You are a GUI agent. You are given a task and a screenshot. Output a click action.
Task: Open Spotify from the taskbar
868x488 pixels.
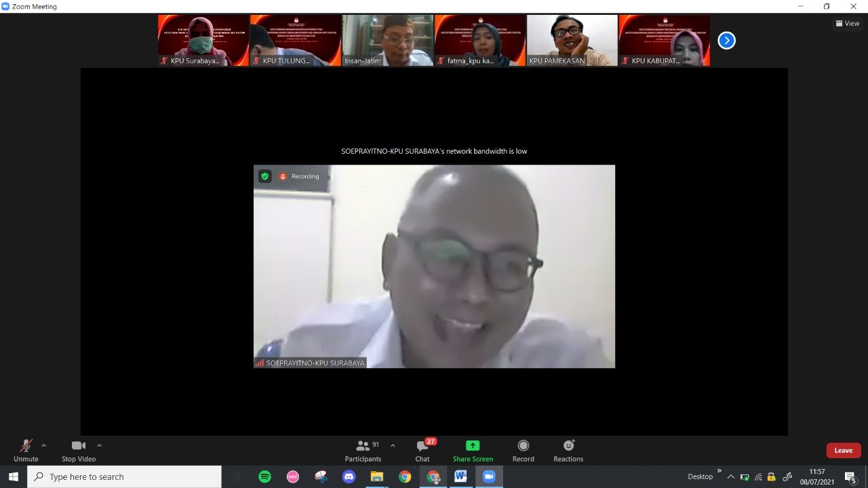[x=265, y=476]
